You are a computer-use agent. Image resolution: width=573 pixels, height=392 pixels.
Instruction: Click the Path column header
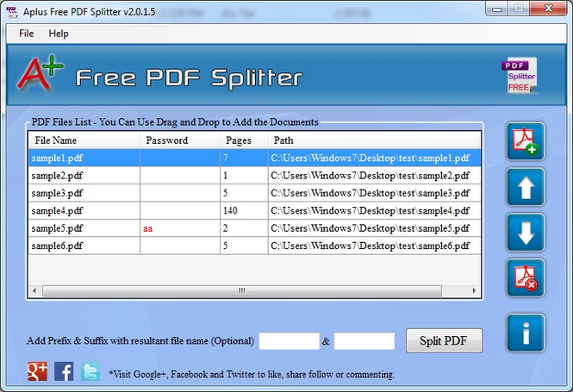[x=374, y=140]
